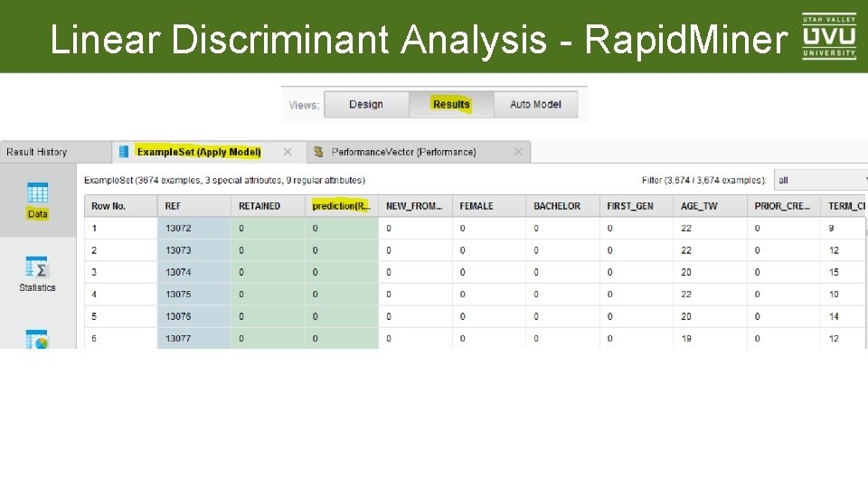Open the Data view icon
Viewport: 868px width, 488px height.
37,193
